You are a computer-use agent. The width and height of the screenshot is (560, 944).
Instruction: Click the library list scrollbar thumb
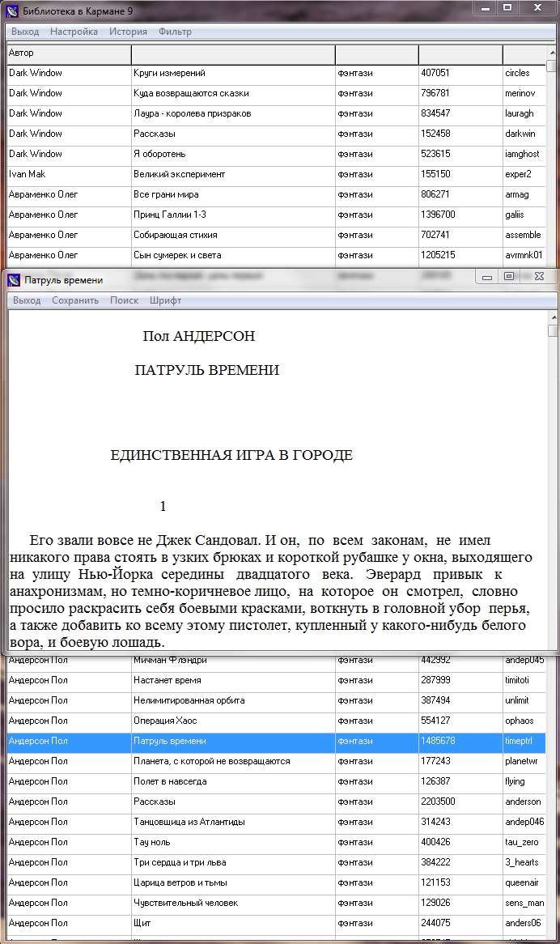click(x=552, y=66)
